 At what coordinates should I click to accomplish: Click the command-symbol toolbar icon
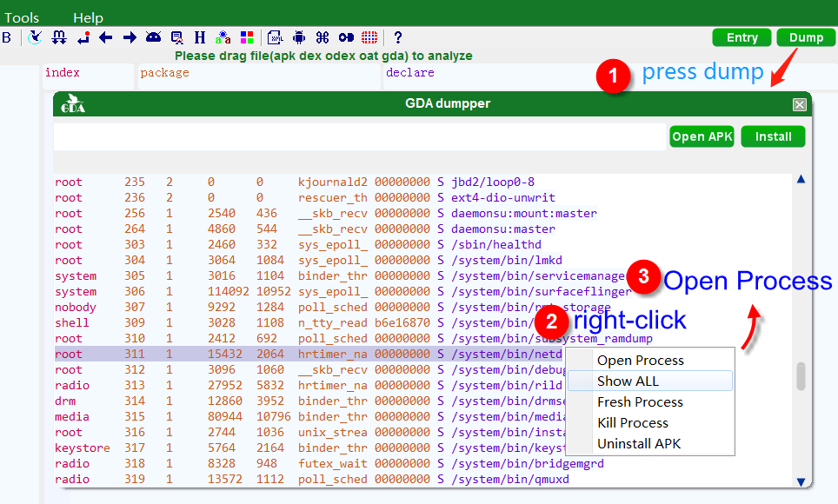pyautogui.click(x=323, y=37)
